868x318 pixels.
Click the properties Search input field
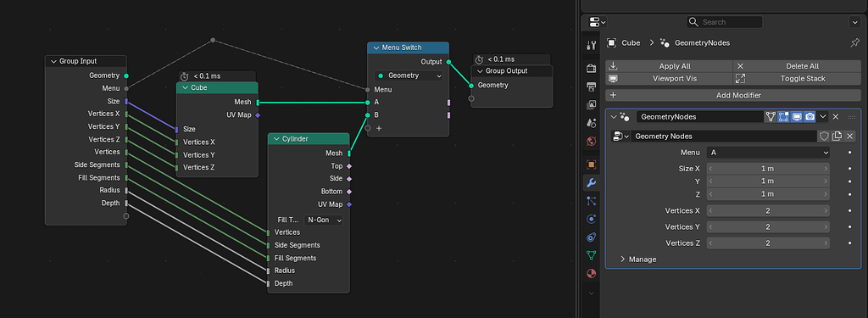pyautogui.click(x=724, y=22)
